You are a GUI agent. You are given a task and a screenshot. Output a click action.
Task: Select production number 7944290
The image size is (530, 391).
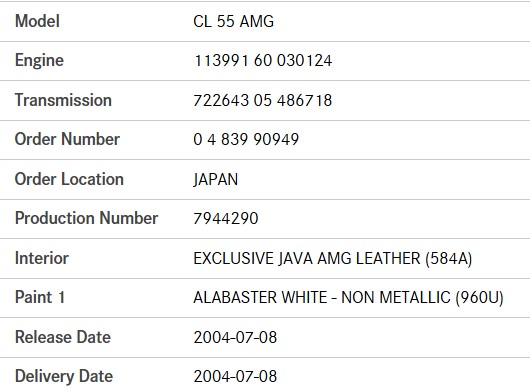pyautogui.click(x=226, y=218)
